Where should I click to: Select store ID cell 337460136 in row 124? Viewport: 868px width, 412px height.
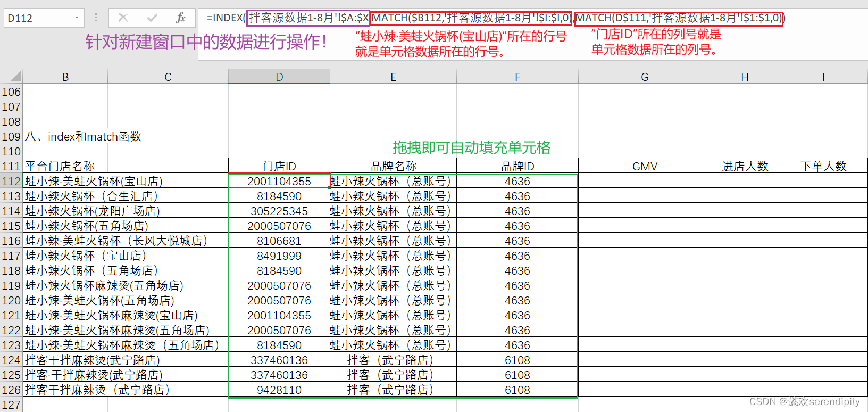pos(279,360)
